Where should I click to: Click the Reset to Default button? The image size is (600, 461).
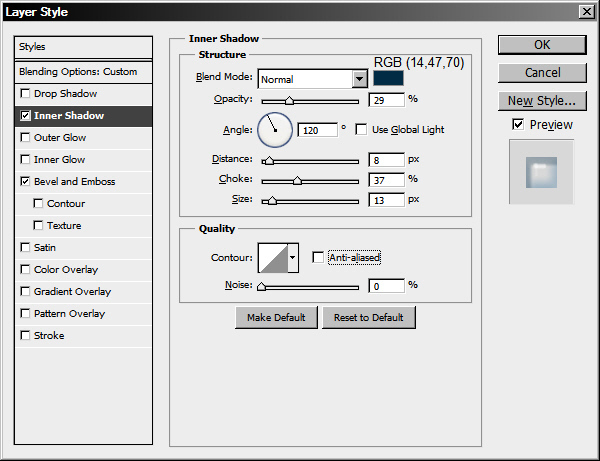pos(369,317)
